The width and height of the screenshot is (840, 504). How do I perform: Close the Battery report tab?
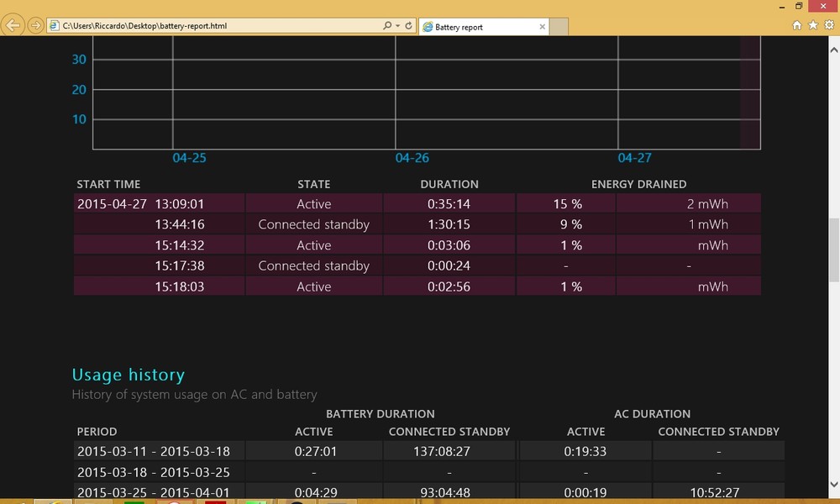click(x=542, y=27)
